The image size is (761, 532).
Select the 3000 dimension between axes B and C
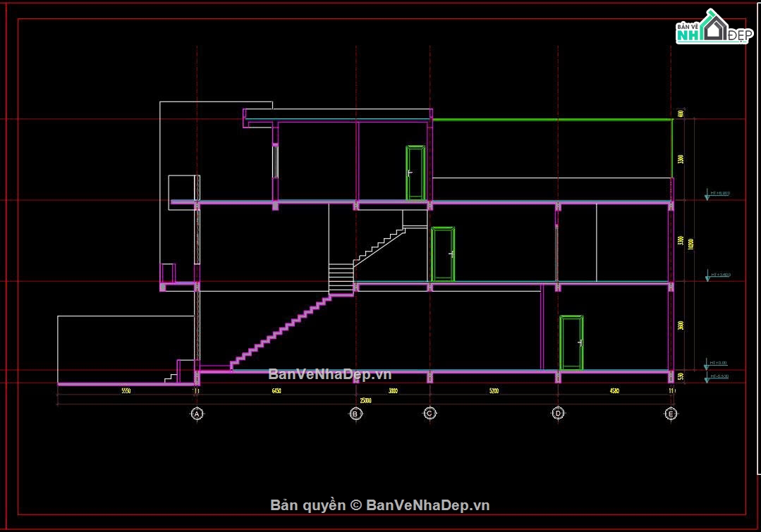pos(393,391)
